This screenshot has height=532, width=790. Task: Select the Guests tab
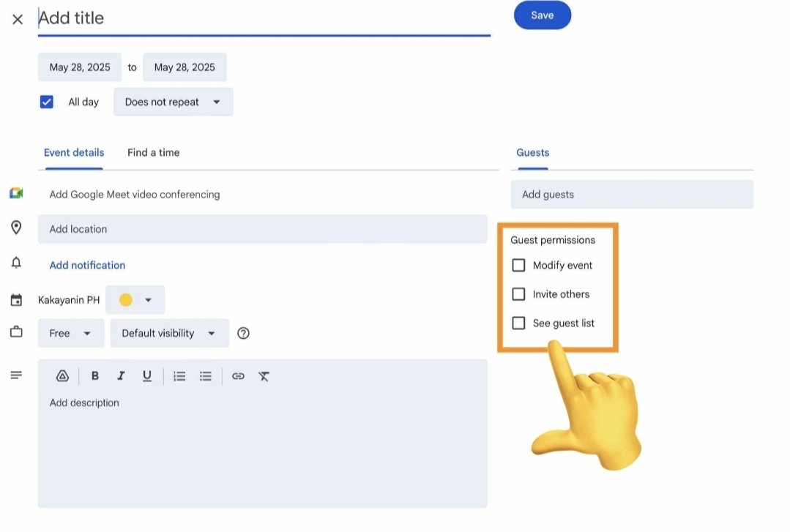click(x=532, y=153)
